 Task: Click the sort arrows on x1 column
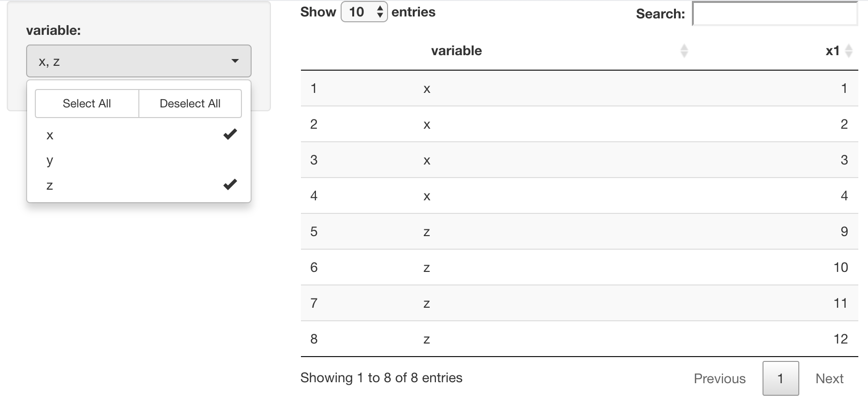tap(848, 51)
